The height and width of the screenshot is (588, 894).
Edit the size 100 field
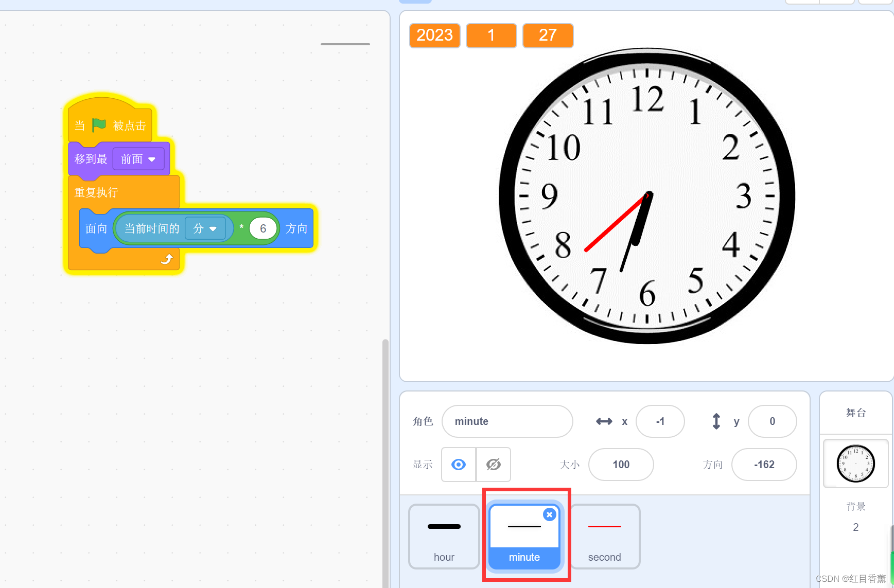pos(621,465)
